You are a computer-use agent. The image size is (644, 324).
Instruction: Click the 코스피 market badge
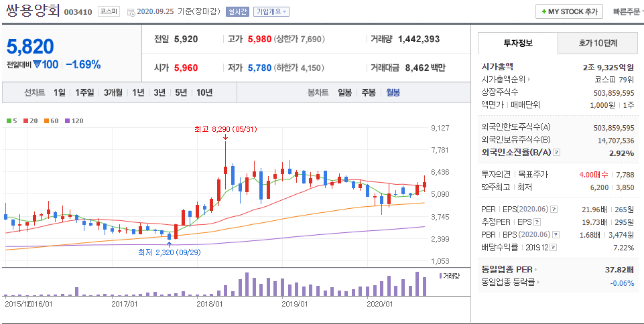pyautogui.click(x=109, y=11)
